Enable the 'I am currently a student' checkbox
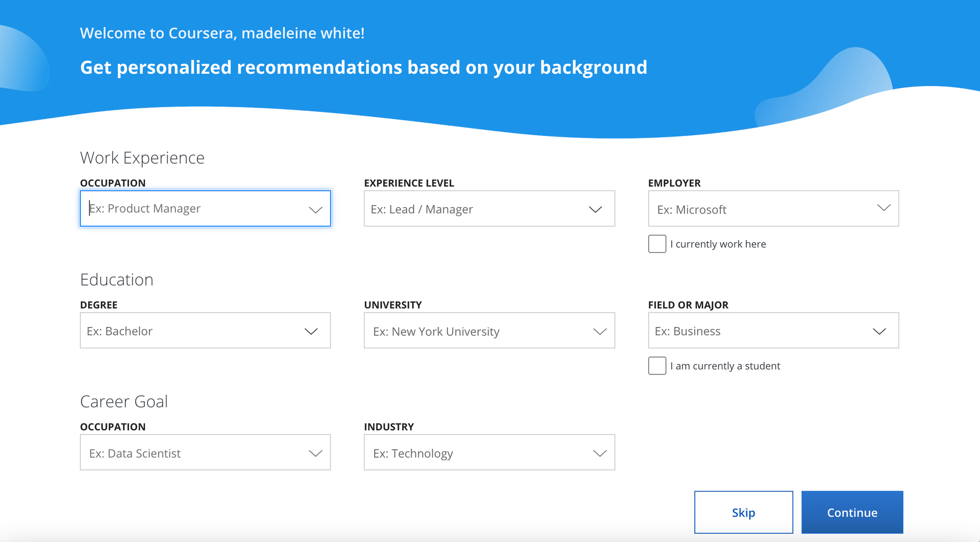980x542 pixels. click(x=657, y=366)
